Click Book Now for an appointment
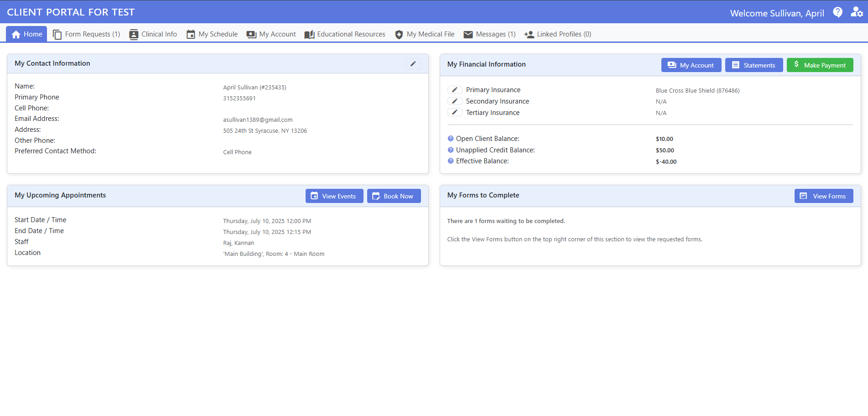Image resolution: width=868 pixels, height=416 pixels. click(x=394, y=196)
